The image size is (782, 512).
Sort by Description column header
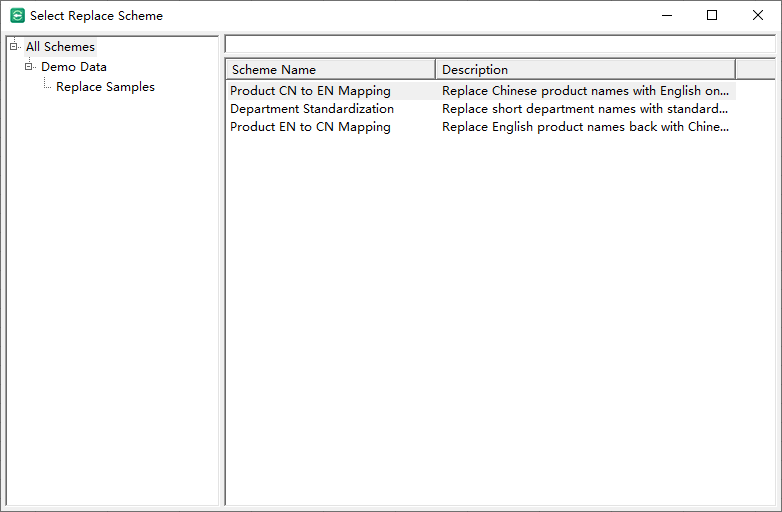(x=586, y=70)
